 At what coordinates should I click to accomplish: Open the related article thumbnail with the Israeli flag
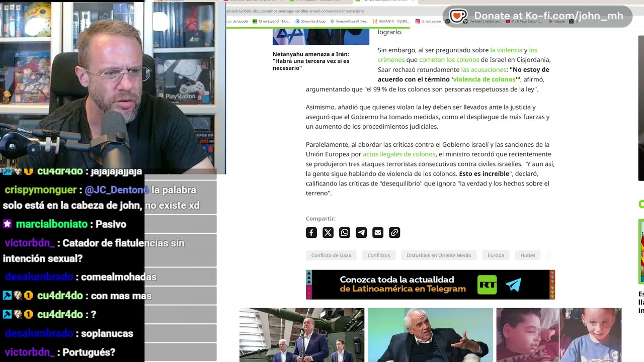pos(321,37)
